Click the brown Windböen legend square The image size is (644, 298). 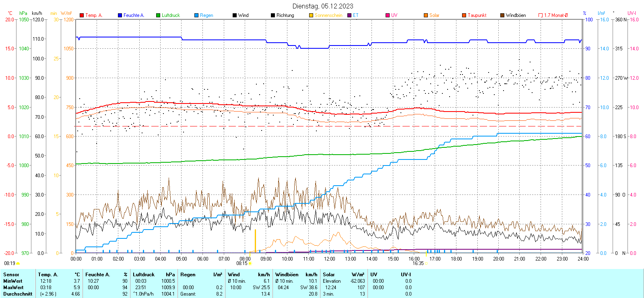click(x=502, y=15)
